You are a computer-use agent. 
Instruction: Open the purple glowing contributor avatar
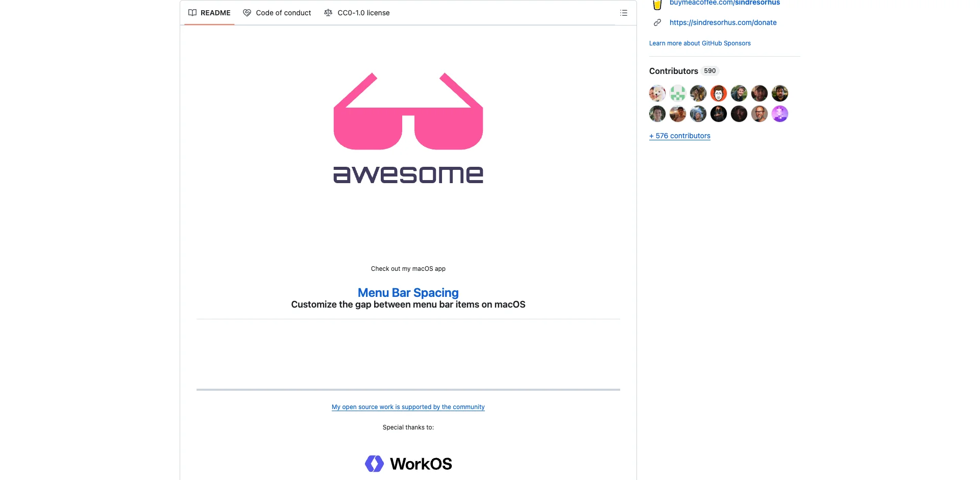click(x=780, y=114)
